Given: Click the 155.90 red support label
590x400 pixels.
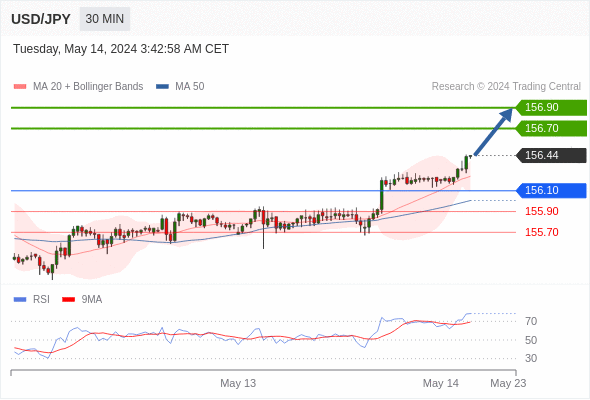Looking at the screenshot, I should pos(541,211).
